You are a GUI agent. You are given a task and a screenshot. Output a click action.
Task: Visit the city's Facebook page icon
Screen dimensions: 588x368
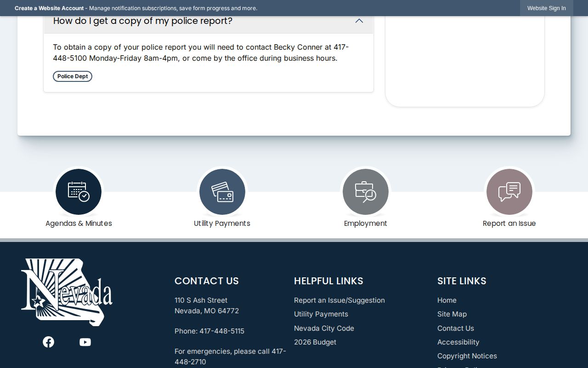(x=48, y=342)
